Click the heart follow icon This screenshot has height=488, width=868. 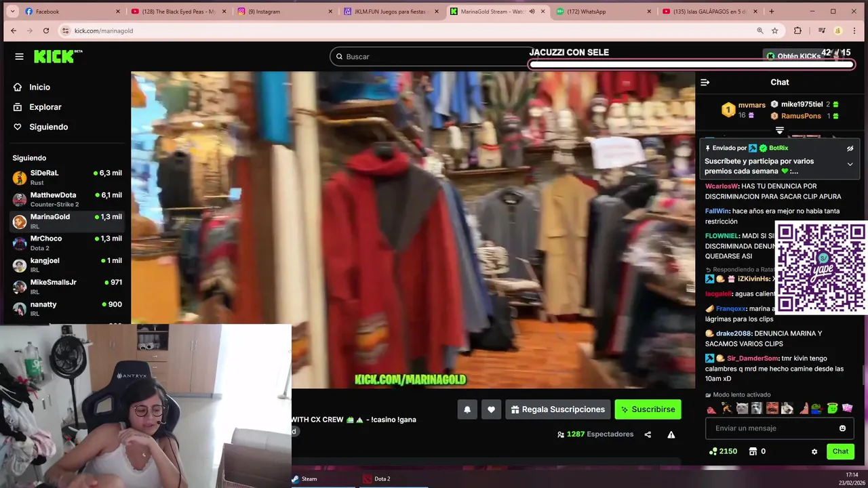(x=491, y=409)
